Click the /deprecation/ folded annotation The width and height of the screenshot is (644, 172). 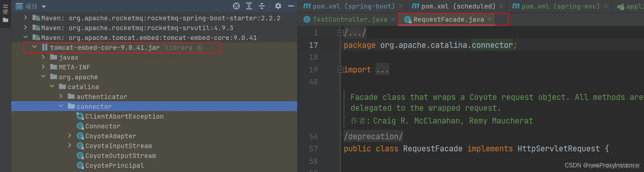(x=373, y=136)
